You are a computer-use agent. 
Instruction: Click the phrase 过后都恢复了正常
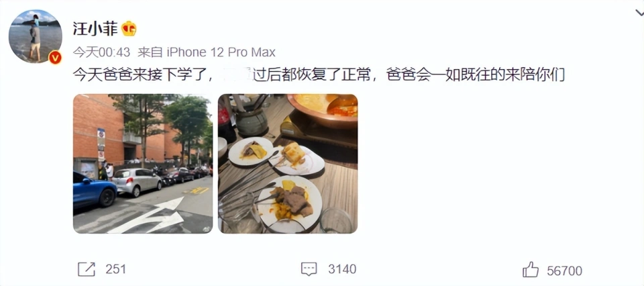pyautogui.click(x=312, y=76)
